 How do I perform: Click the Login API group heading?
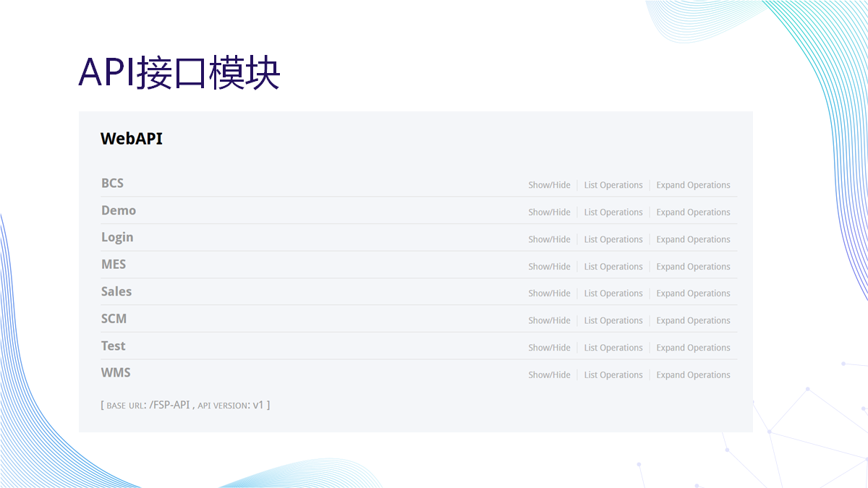click(x=117, y=238)
